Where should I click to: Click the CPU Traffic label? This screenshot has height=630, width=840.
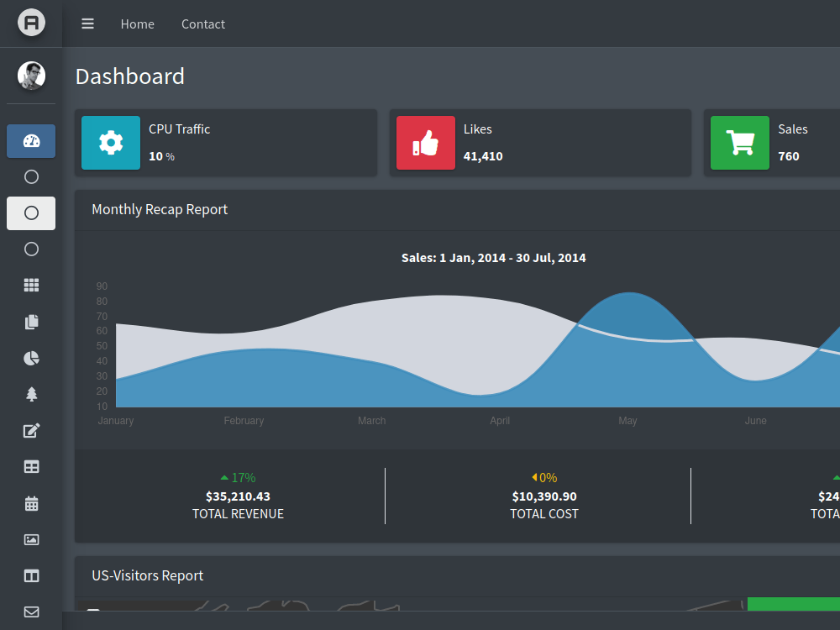click(x=180, y=129)
